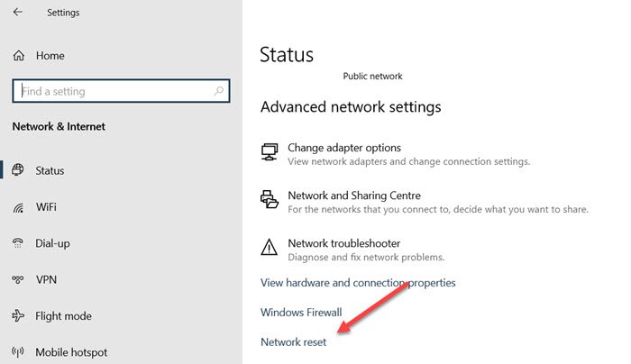
Task: Click the Flight mode airplane icon
Action: pyautogui.click(x=18, y=315)
